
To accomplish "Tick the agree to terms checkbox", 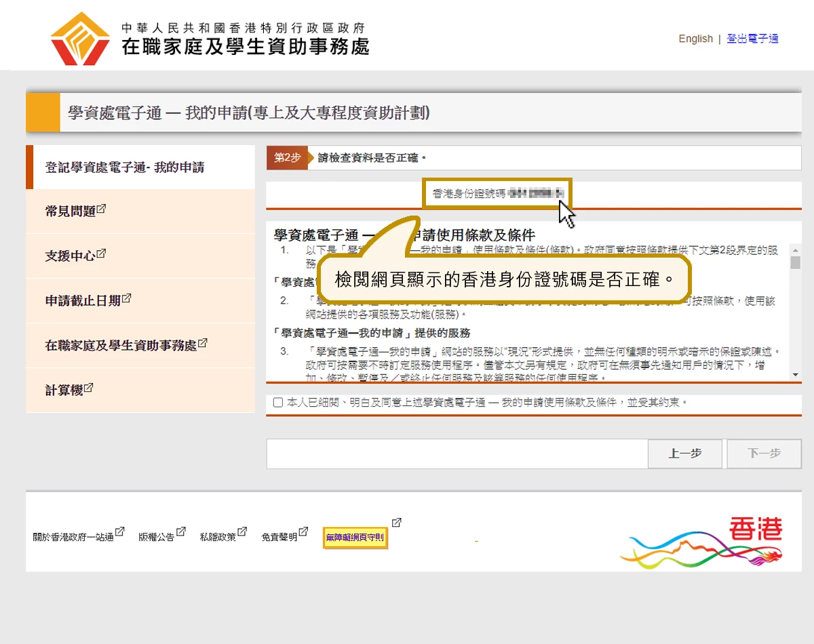I will tap(278, 403).
